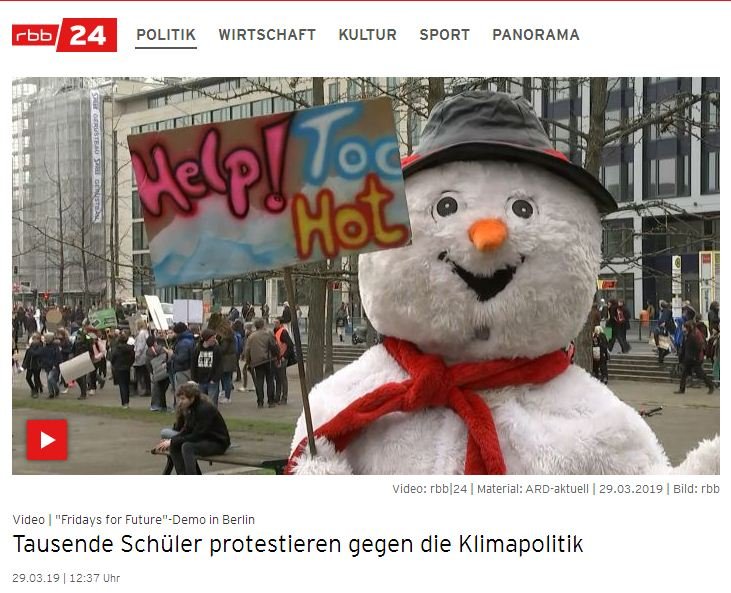Viewport: 731px width, 593px height.
Task: Open the Panorama section
Action: (536, 35)
